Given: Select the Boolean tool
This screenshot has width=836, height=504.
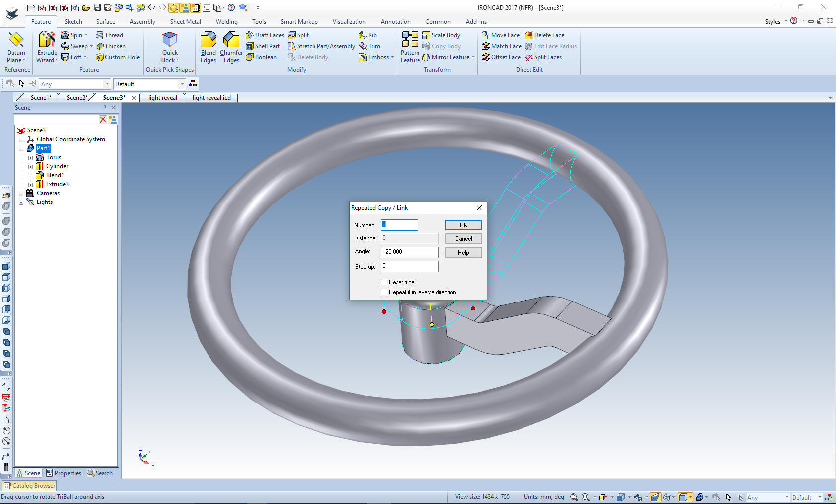Looking at the screenshot, I should [261, 57].
